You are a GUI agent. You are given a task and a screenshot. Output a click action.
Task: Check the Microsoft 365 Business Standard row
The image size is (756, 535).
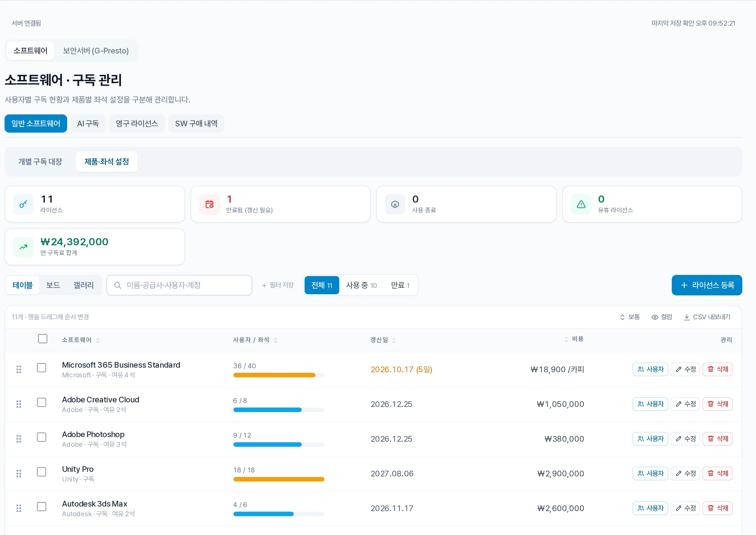click(42, 368)
